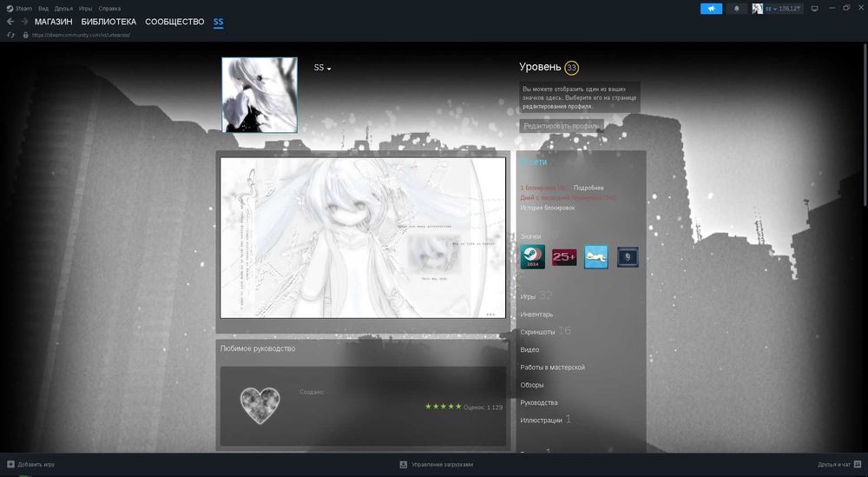The image size is (868, 477).
Task: Click the Steam 2024 badge icon
Action: (533, 257)
